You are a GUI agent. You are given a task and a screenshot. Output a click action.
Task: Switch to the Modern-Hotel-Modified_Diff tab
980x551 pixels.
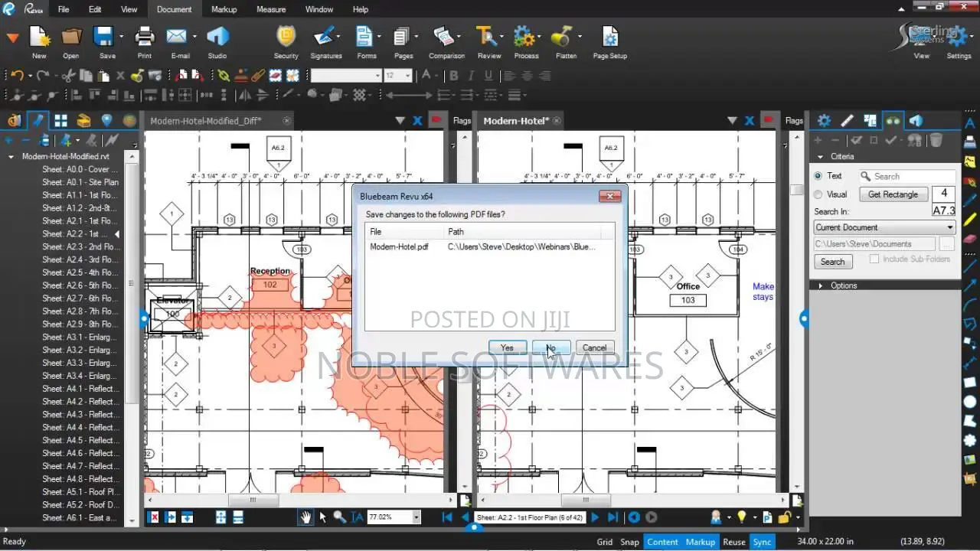[205, 121]
